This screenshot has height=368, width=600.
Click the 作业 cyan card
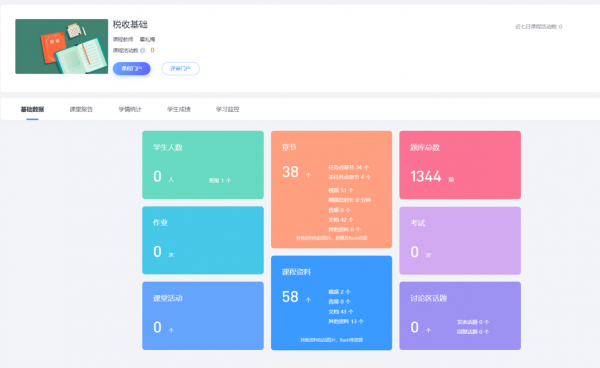(x=203, y=240)
